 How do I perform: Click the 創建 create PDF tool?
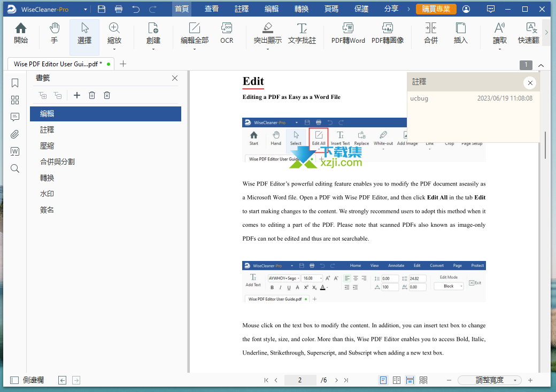[x=153, y=33]
